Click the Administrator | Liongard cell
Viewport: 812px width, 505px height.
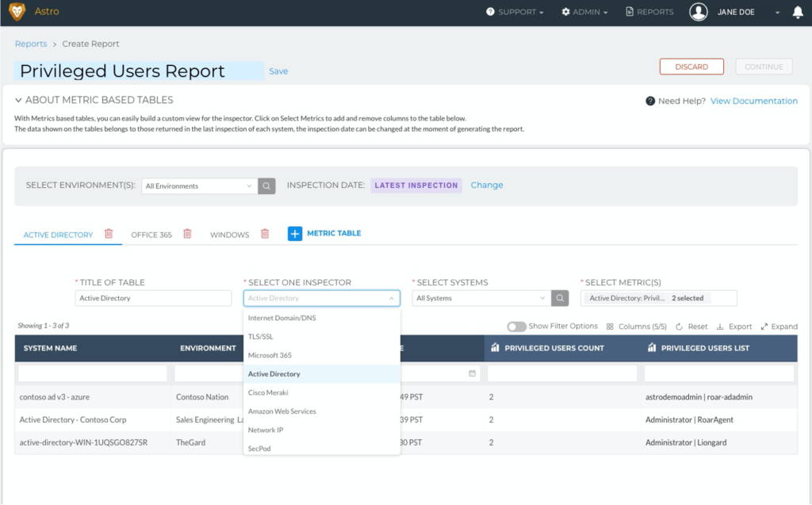coord(686,443)
